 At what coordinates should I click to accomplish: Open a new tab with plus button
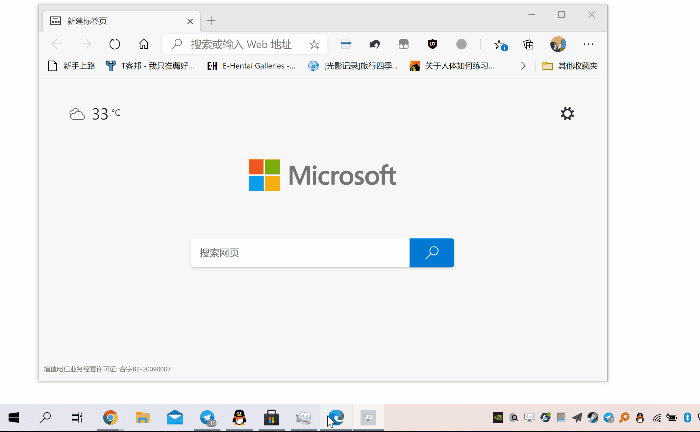tap(211, 21)
